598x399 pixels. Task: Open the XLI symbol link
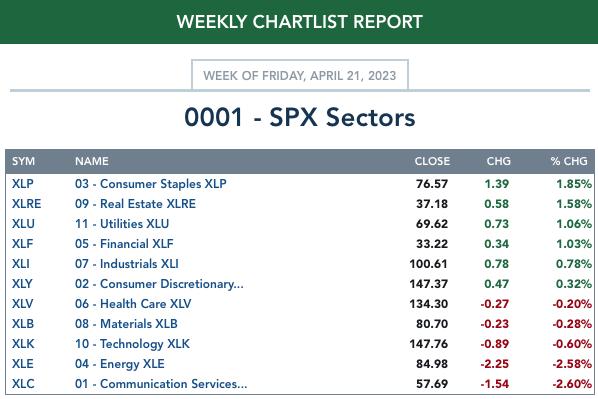pyautogui.click(x=21, y=264)
